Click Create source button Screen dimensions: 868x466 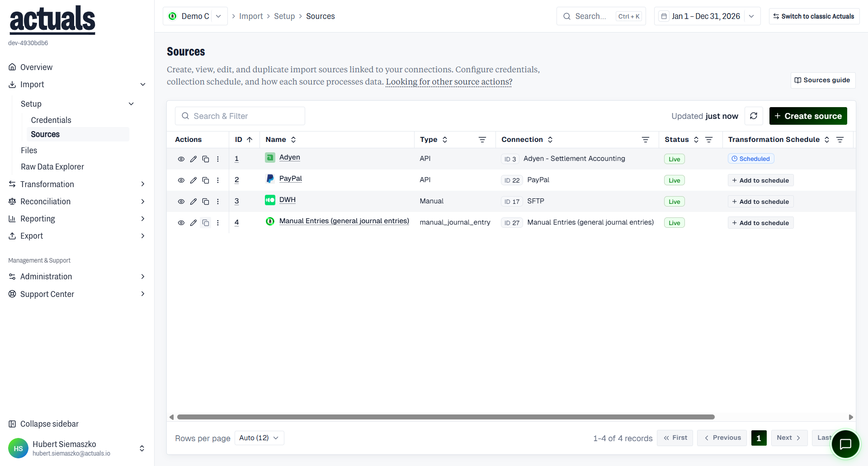[808, 116]
